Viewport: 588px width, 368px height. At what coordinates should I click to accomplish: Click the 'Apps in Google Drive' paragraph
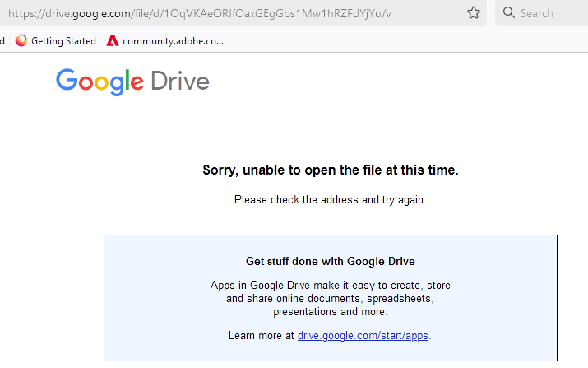coord(331,299)
